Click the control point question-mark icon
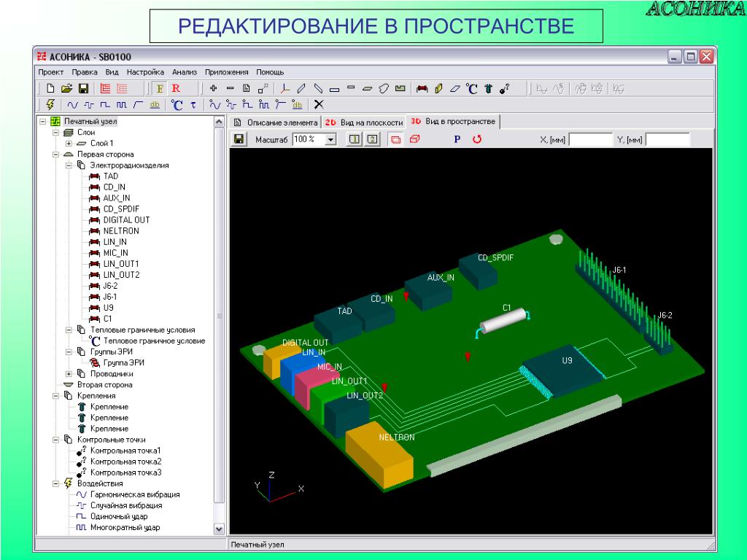Image resolution: width=747 pixels, height=560 pixels. (x=505, y=88)
